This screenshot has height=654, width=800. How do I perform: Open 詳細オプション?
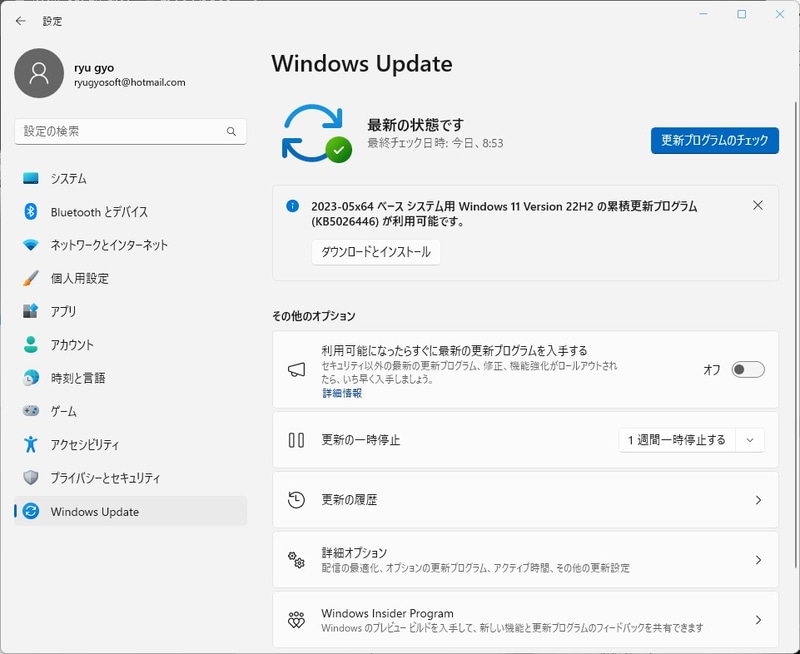point(526,560)
